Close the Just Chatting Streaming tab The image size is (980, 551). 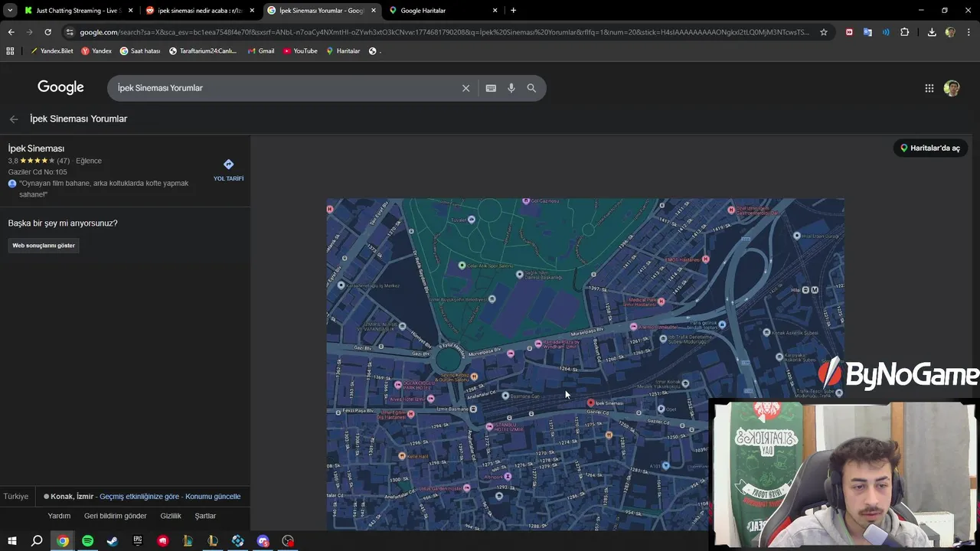pyautogui.click(x=131, y=11)
